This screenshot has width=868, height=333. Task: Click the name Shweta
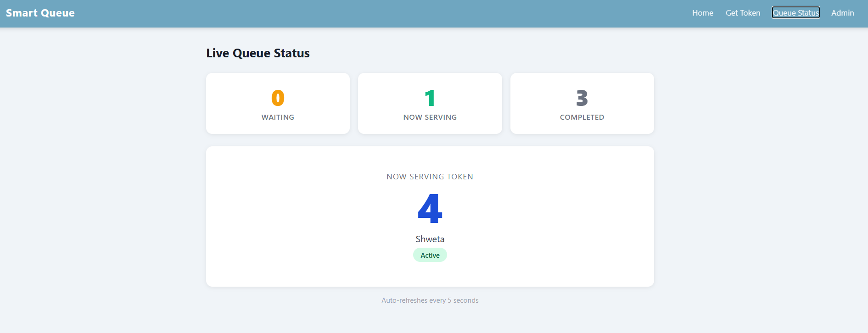pyautogui.click(x=430, y=239)
